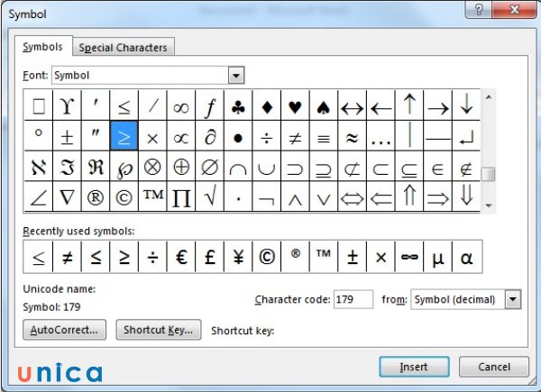
Task: Select the spade suit symbol in grid
Action: [324, 105]
